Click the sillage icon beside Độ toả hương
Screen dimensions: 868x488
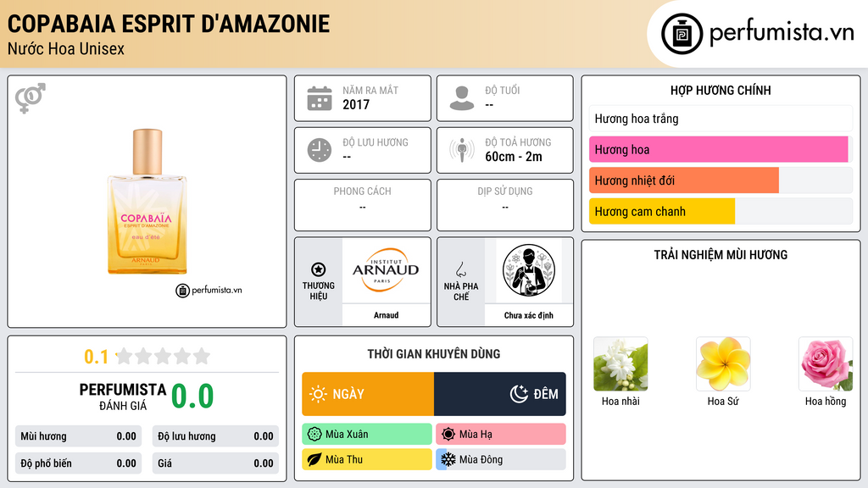click(462, 150)
